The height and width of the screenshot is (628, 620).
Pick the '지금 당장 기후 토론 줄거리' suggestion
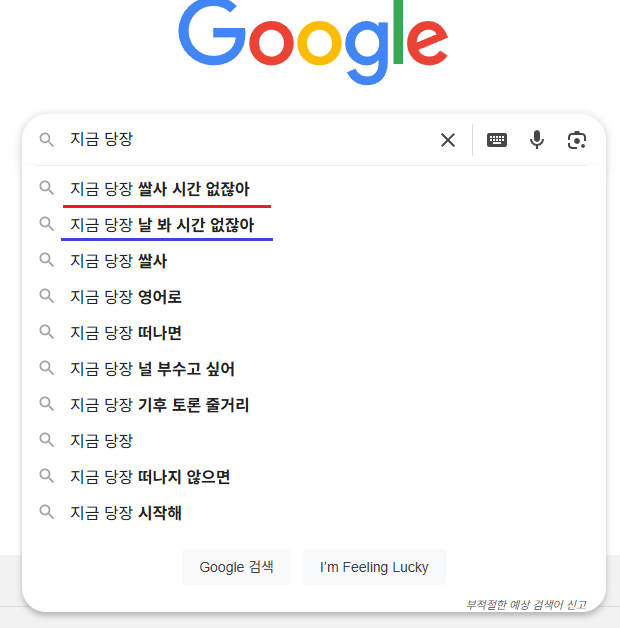[314, 405]
